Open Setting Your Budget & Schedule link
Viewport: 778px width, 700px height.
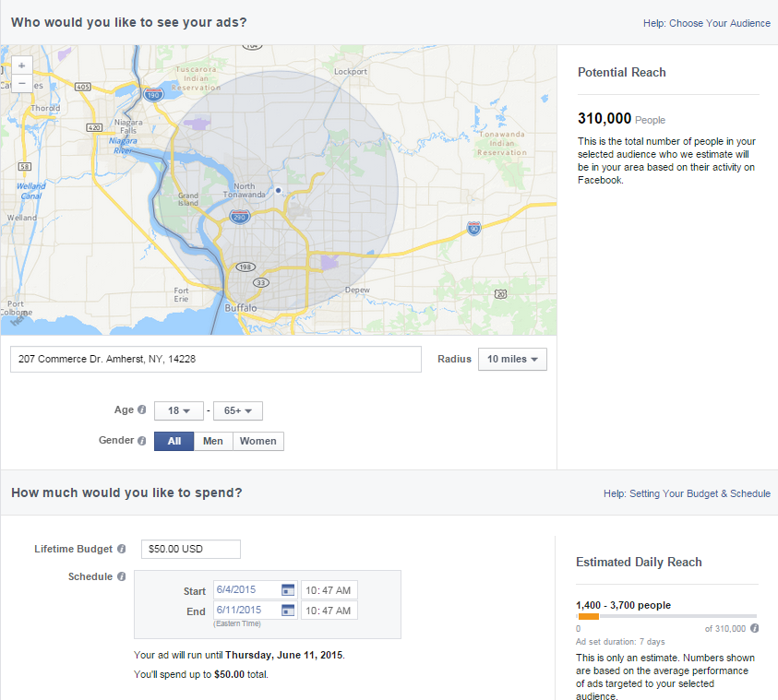[x=700, y=493]
